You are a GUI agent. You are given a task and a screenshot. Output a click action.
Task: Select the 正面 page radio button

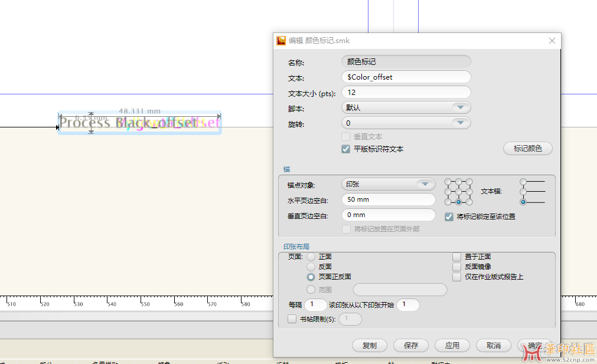click(311, 257)
